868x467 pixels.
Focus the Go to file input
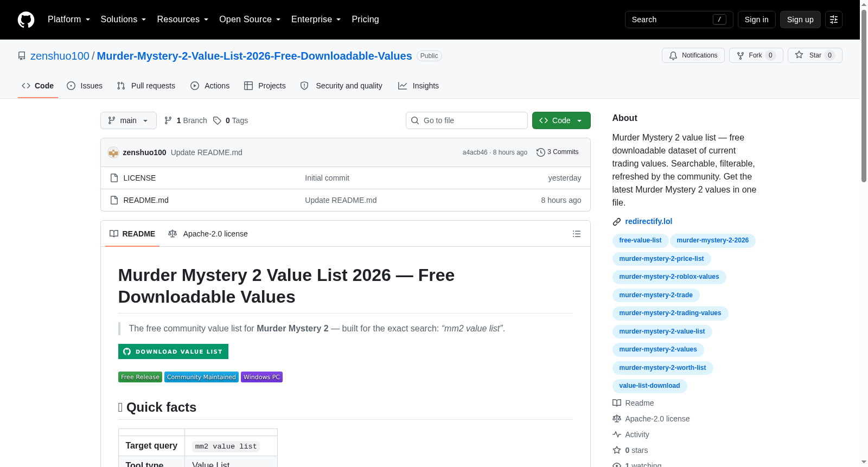tap(467, 120)
